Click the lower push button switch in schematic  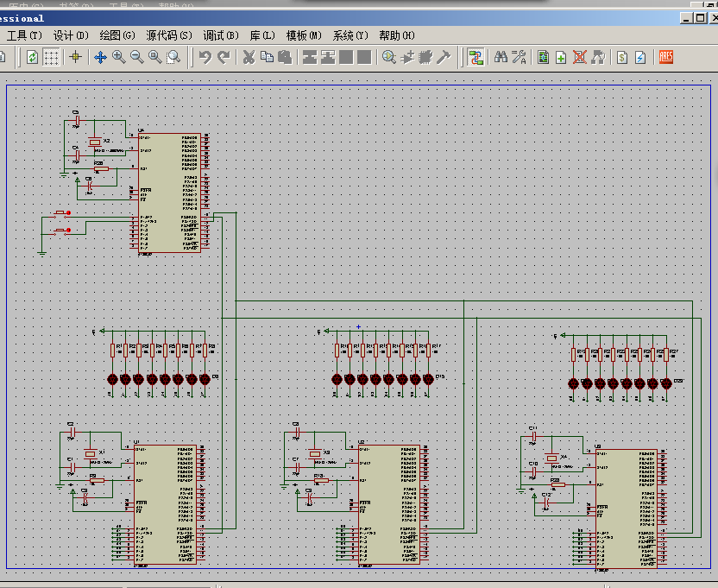61,231
